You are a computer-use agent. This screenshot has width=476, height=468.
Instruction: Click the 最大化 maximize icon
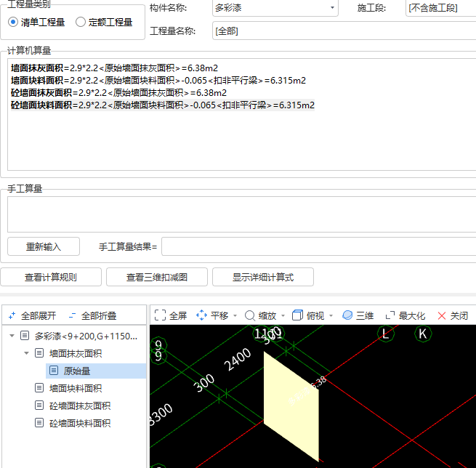[x=390, y=315]
